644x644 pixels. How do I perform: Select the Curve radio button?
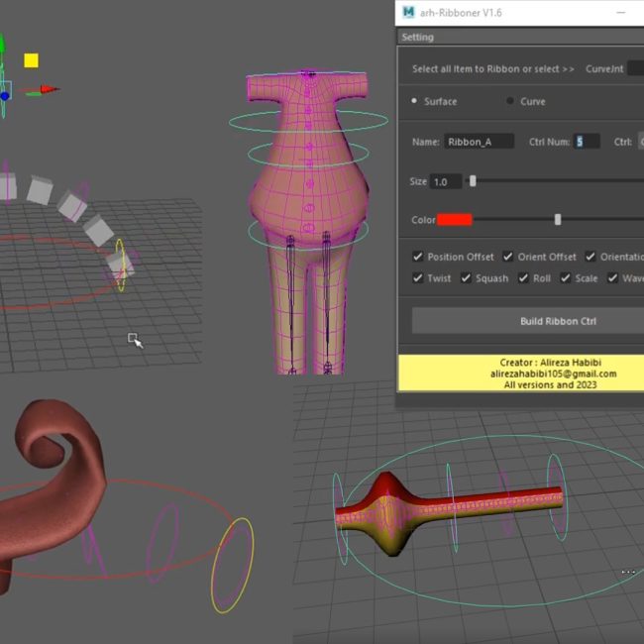pos(510,101)
